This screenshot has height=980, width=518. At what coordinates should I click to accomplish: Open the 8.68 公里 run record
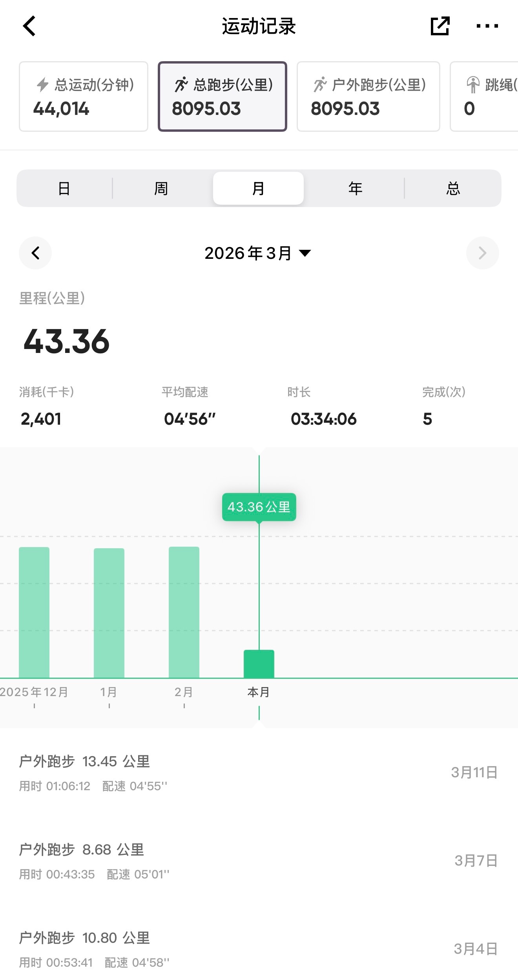[x=259, y=861]
